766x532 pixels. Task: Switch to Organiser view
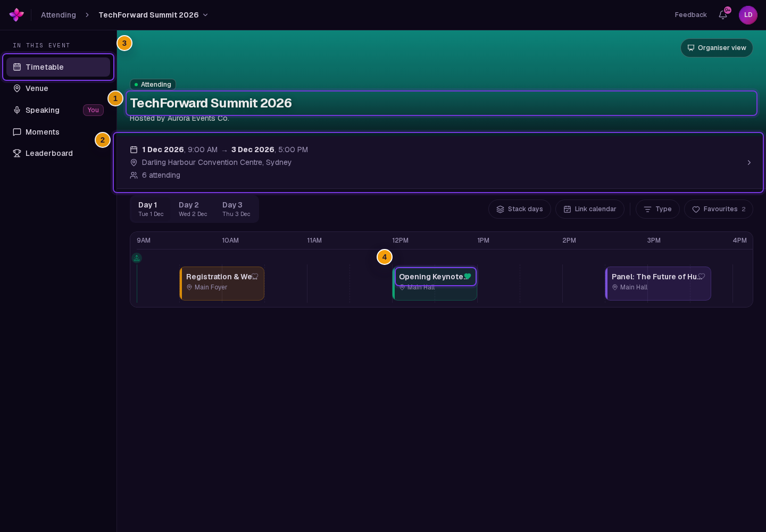[717, 48]
